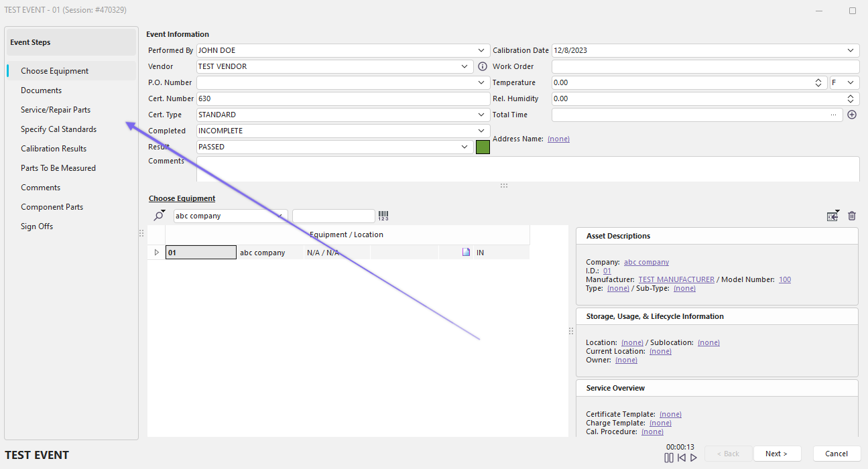
Task: Click the trash delete icon
Action: [852, 216]
